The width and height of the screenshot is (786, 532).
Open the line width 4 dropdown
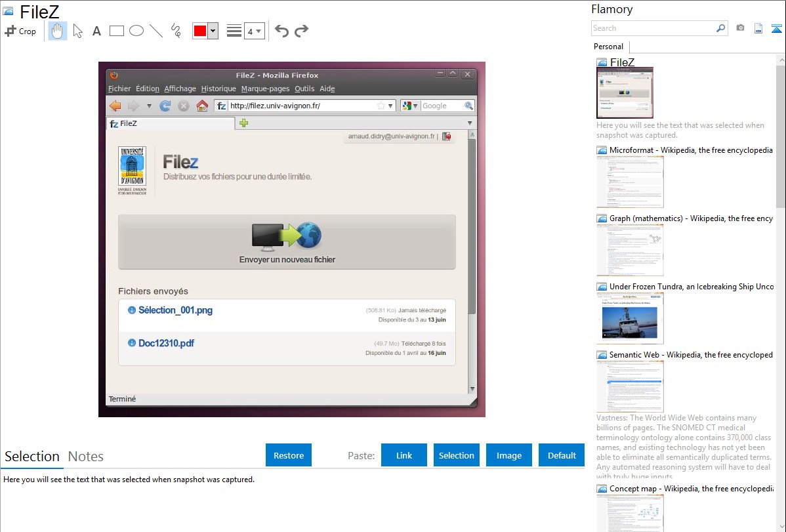coord(255,31)
